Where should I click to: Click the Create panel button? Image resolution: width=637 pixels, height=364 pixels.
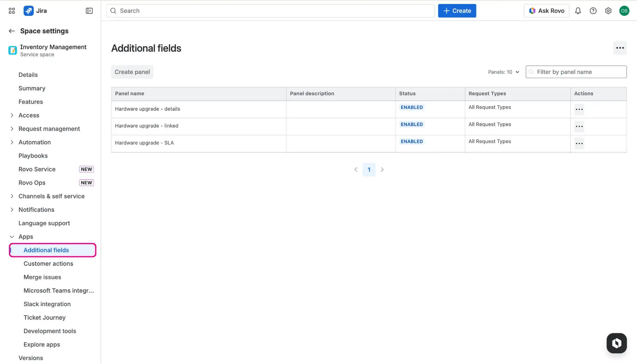132,72
